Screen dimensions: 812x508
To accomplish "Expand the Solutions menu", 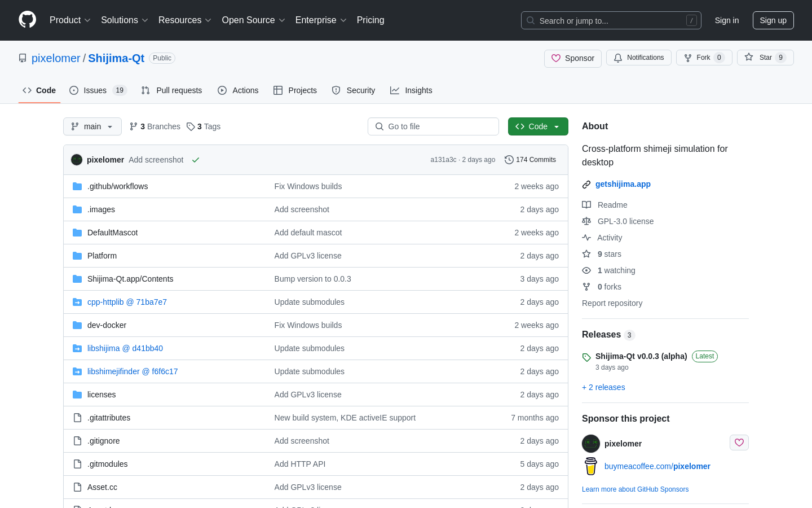I will [x=125, y=20].
